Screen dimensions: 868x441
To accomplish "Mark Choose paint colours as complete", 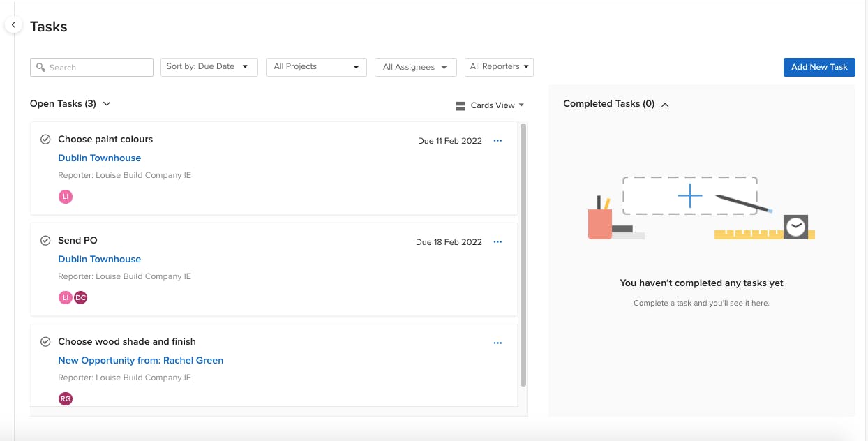I will tap(45, 140).
